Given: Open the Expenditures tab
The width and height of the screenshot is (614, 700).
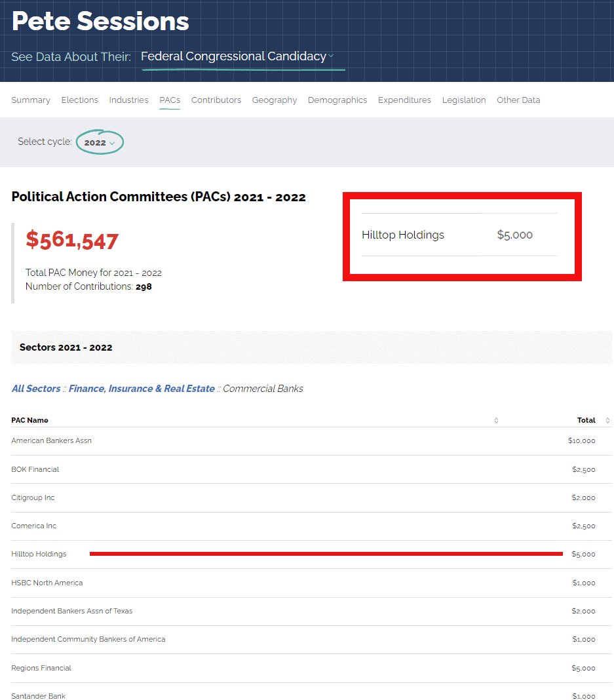Looking at the screenshot, I should [x=404, y=100].
